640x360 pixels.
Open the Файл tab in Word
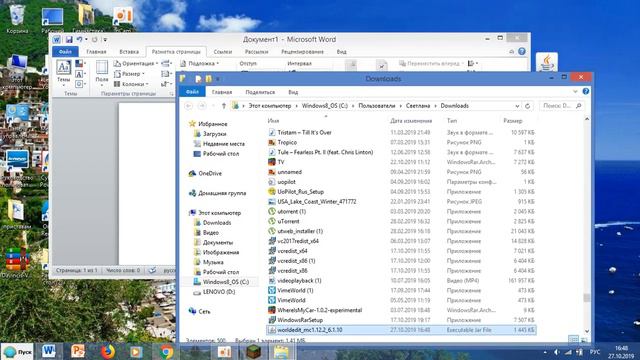click(x=65, y=51)
